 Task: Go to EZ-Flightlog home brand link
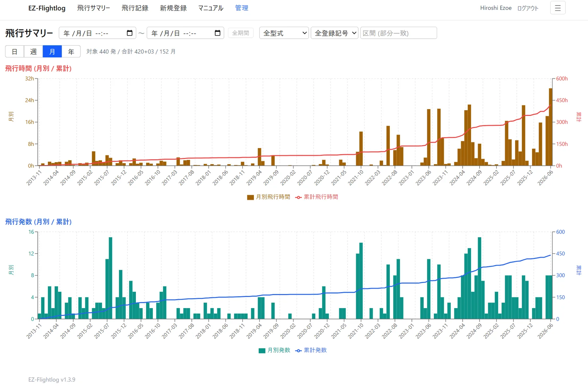[47, 8]
